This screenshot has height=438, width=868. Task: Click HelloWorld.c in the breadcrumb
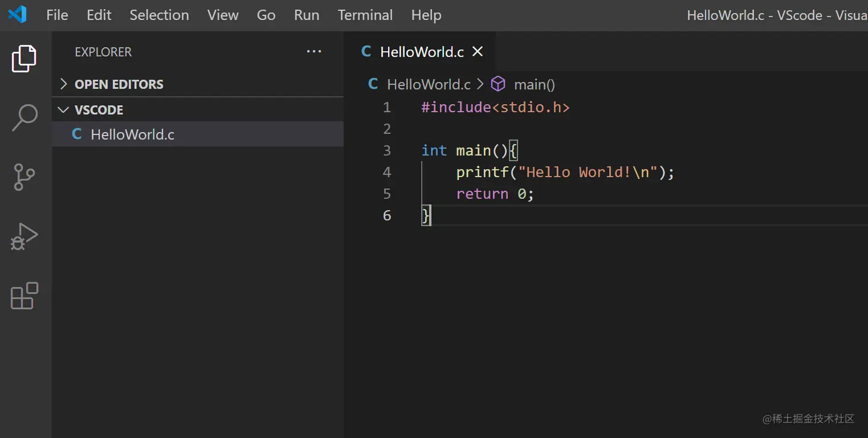click(x=429, y=84)
